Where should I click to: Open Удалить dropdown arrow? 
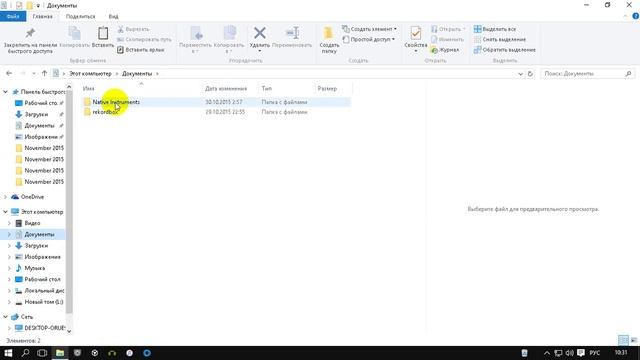point(260,51)
